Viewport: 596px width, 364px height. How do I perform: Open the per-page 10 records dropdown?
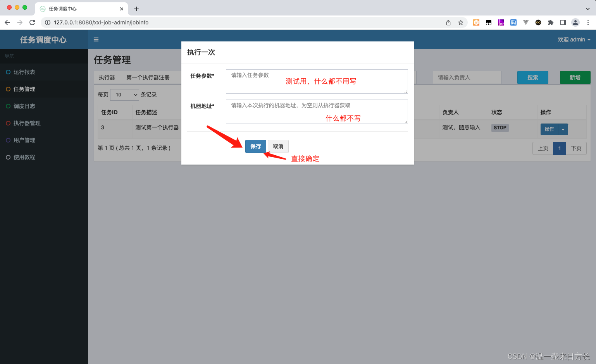click(125, 94)
